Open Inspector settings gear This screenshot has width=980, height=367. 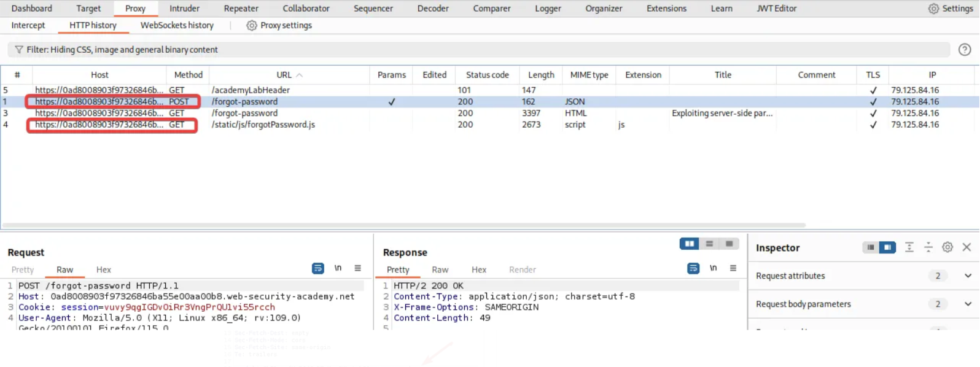coord(947,247)
